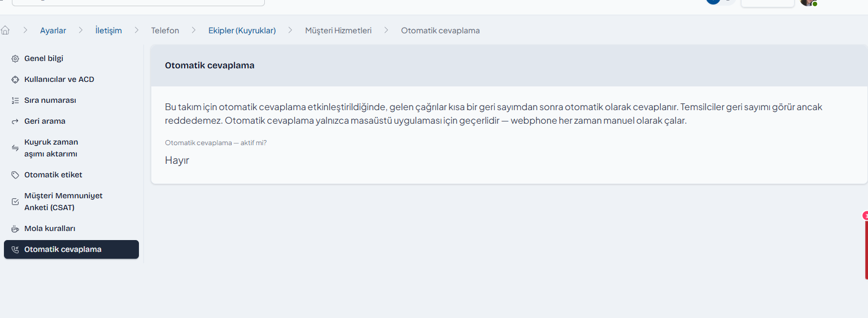Screen dimensions: 868x318
Task: Open the Mola kuralları sidebar section
Action: pos(71,229)
